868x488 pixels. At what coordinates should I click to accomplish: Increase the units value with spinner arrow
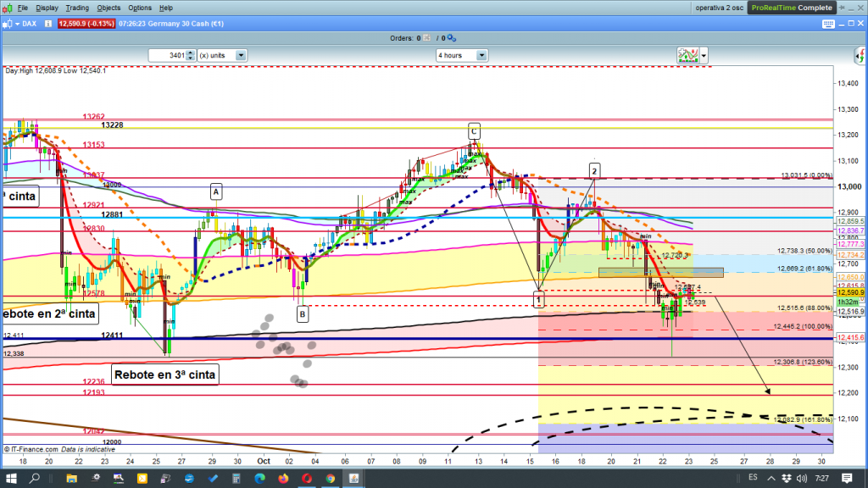pyautogui.click(x=192, y=53)
